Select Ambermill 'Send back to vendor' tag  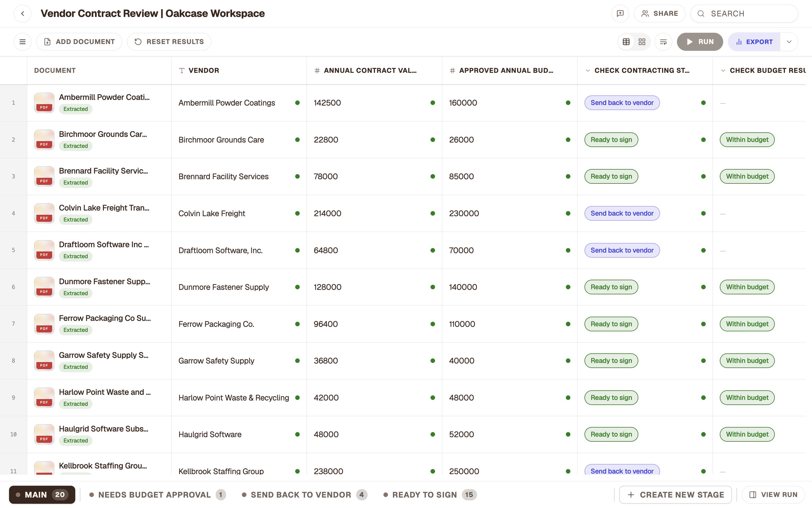pos(622,103)
